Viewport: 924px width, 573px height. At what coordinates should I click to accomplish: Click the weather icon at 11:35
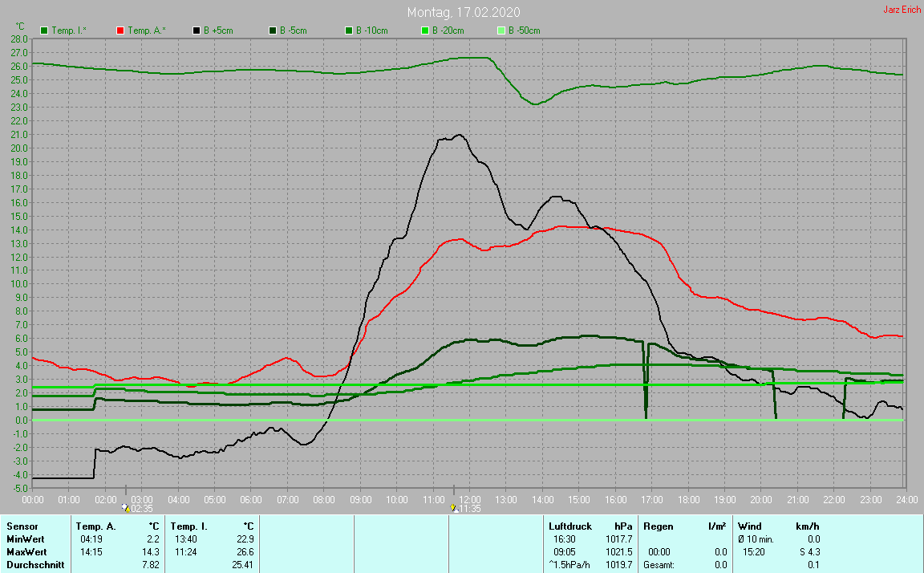454,508
